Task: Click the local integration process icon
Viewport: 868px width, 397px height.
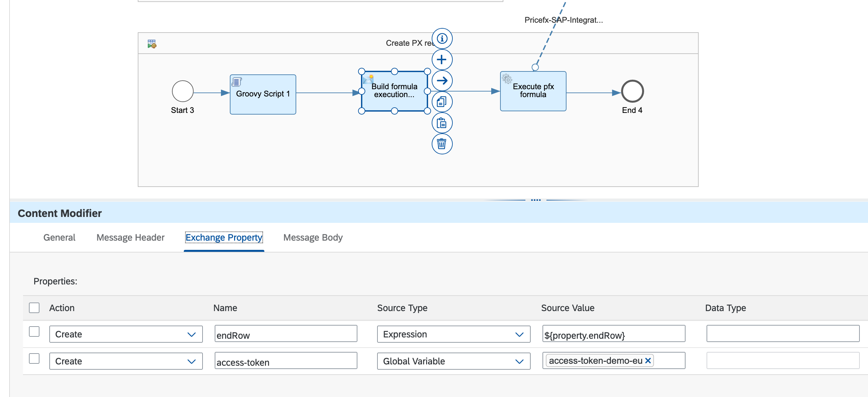Action: click(x=152, y=44)
